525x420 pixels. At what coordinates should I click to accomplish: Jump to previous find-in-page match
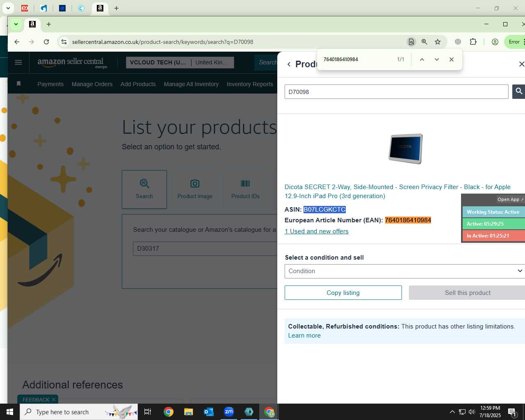[422, 59]
